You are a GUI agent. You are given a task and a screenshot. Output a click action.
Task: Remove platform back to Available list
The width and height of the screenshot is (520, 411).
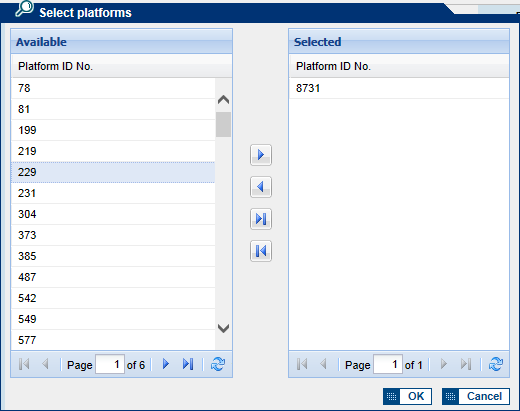coord(261,187)
